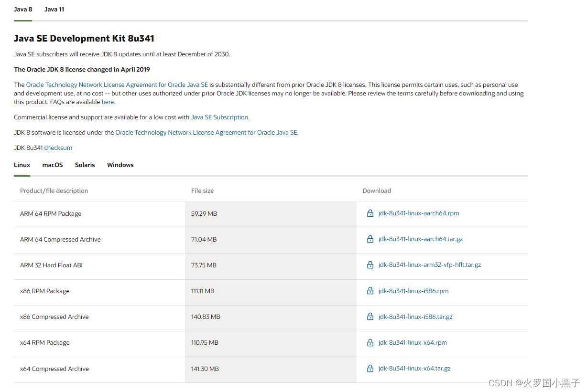
Task: Click 'File size' column header
Action: [203, 191]
